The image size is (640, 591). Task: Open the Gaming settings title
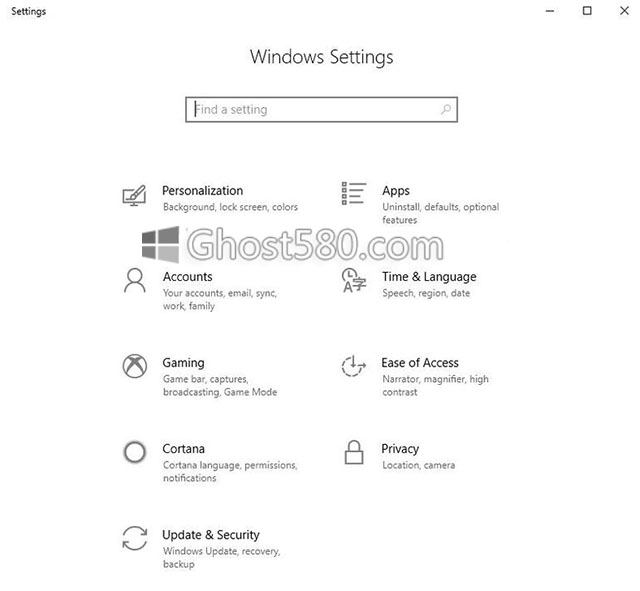(184, 363)
